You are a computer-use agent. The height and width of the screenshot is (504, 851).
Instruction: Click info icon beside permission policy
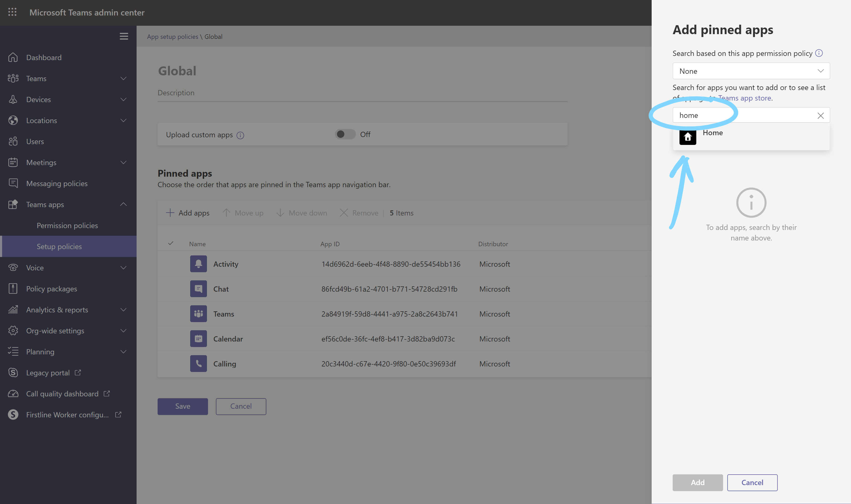(x=819, y=53)
